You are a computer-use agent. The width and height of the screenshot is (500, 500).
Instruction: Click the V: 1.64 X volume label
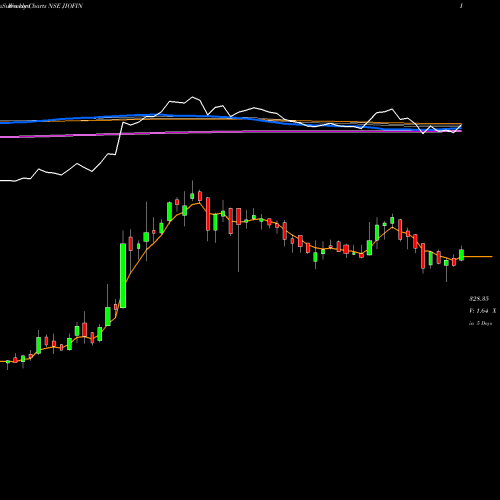click(483, 311)
